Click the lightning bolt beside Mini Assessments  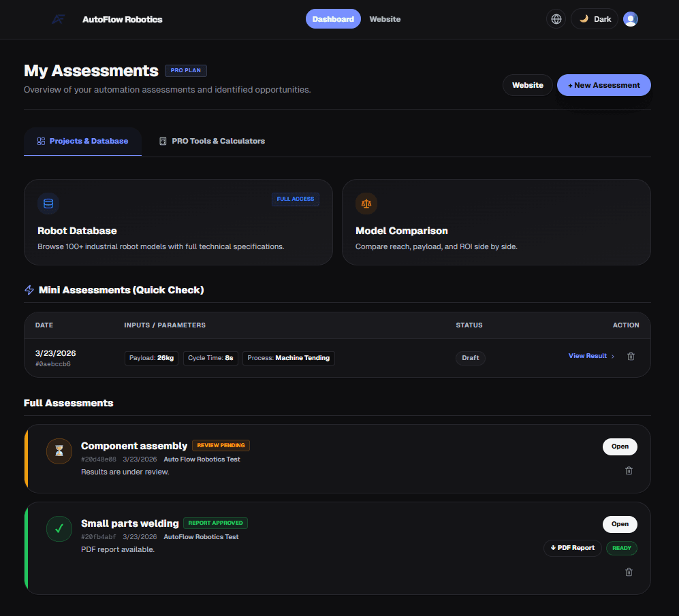click(x=29, y=290)
